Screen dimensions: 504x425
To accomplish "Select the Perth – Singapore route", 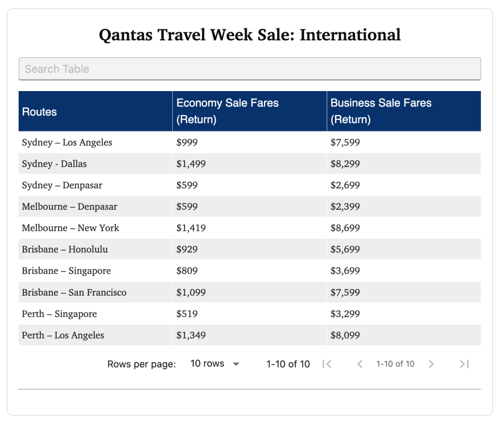I will pos(59,314).
